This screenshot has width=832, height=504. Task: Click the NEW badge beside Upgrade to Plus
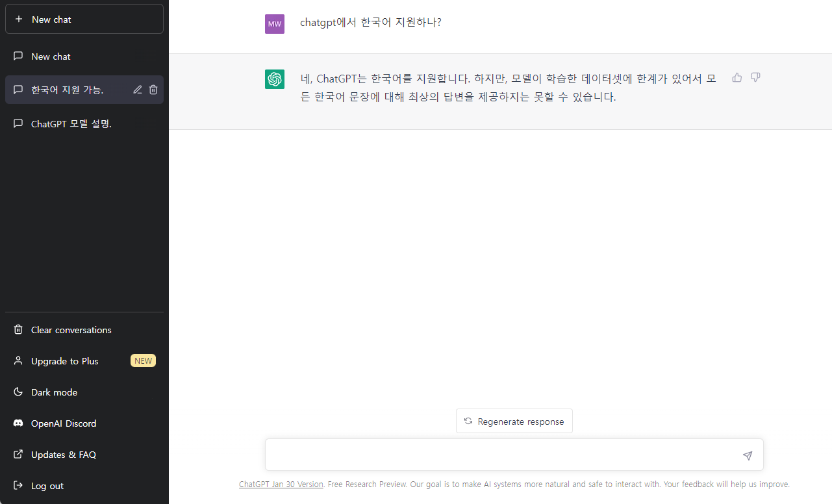143,361
